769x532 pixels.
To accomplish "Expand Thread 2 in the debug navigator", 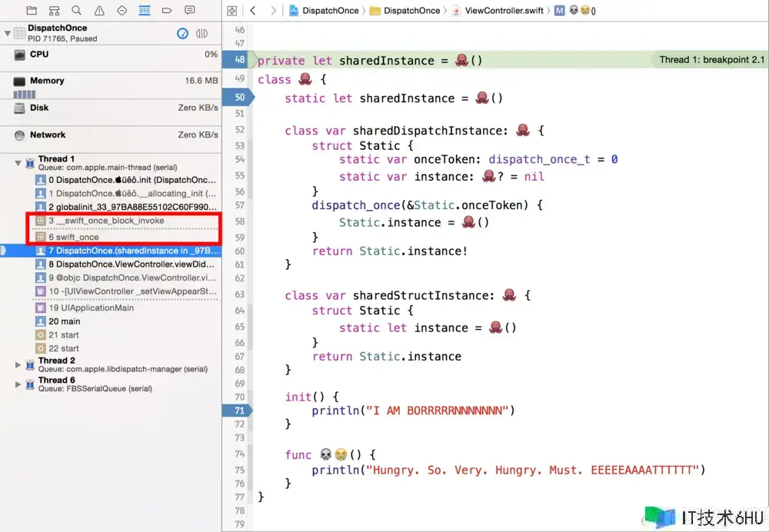I will [x=18, y=364].
